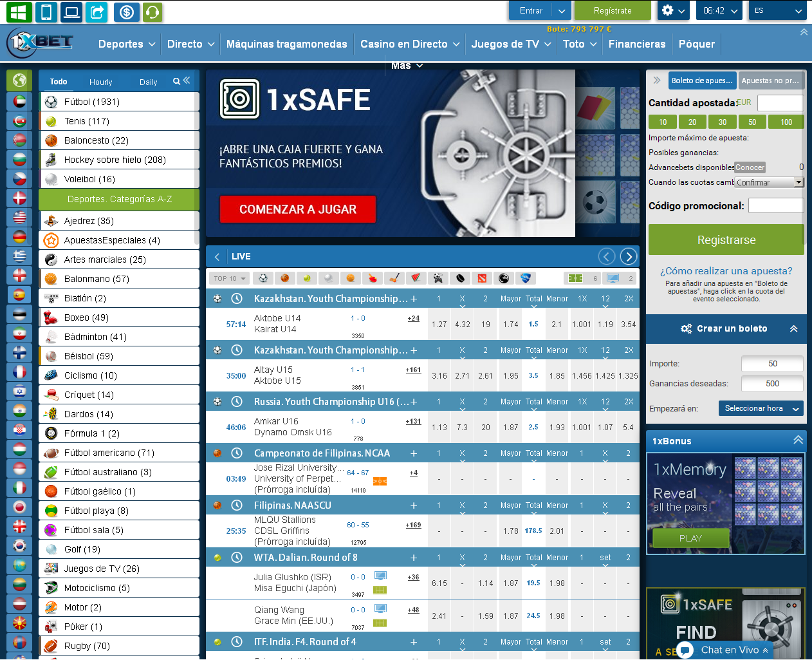Expand Russia Youth Championship U16 plus sign
The image size is (812, 660).
414,402
